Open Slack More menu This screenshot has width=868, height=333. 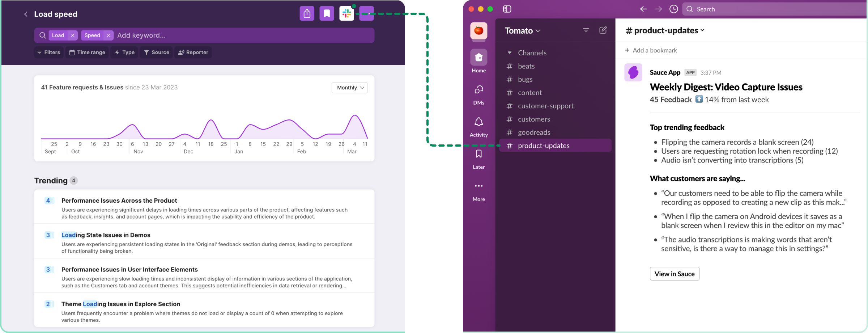[478, 192]
